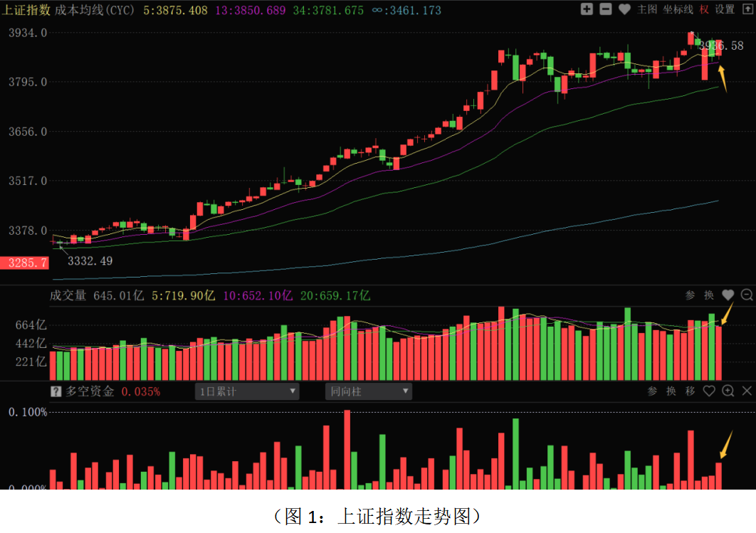Expand the 同向柱 dropdown
Image resolution: width=756 pixels, height=533 pixels.
[369, 391]
